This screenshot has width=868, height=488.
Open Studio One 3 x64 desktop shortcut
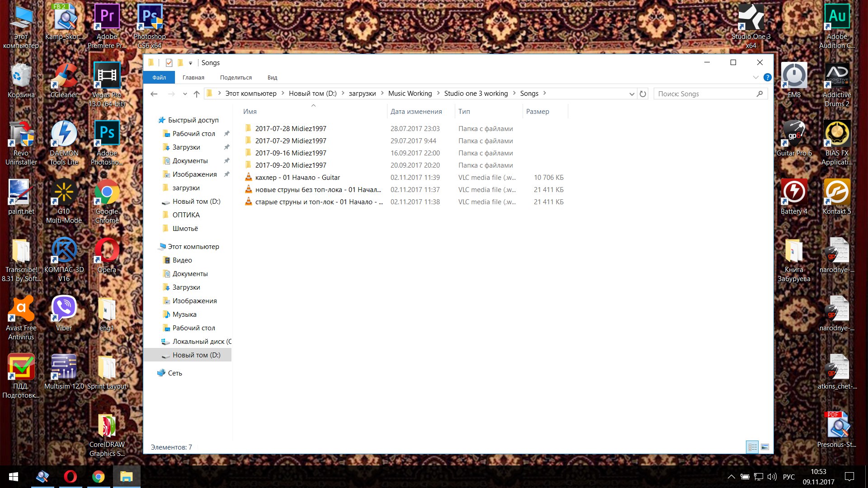[x=751, y=26]
